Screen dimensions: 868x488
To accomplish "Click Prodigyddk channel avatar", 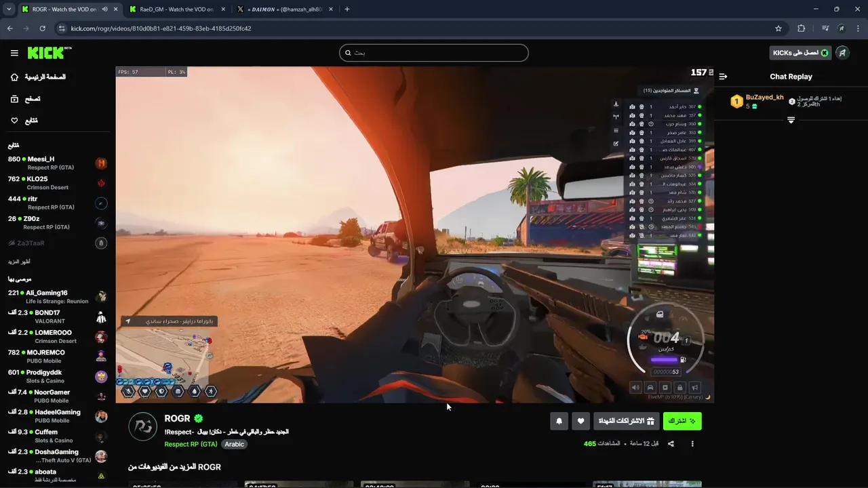I will (x=101, y=377).
